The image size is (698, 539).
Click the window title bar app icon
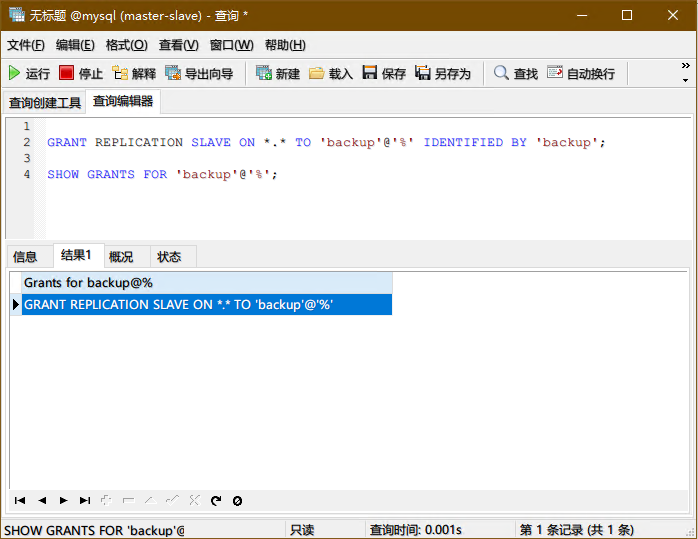[17, 15]
